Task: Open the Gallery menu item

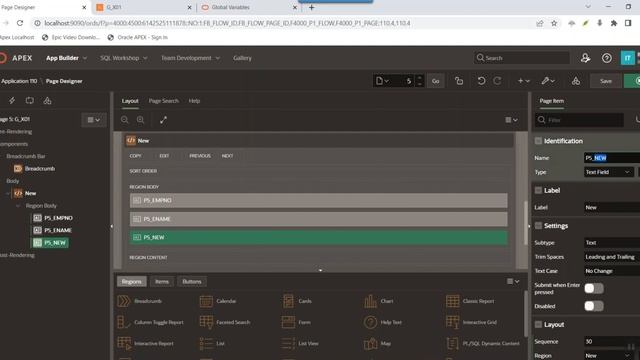Action: pos(242,58)
